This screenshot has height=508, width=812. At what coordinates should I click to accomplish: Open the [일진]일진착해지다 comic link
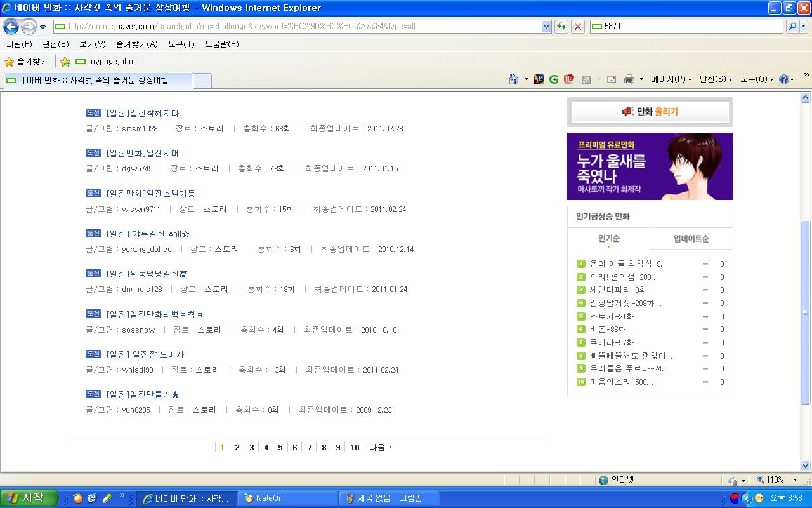point(143,113)
